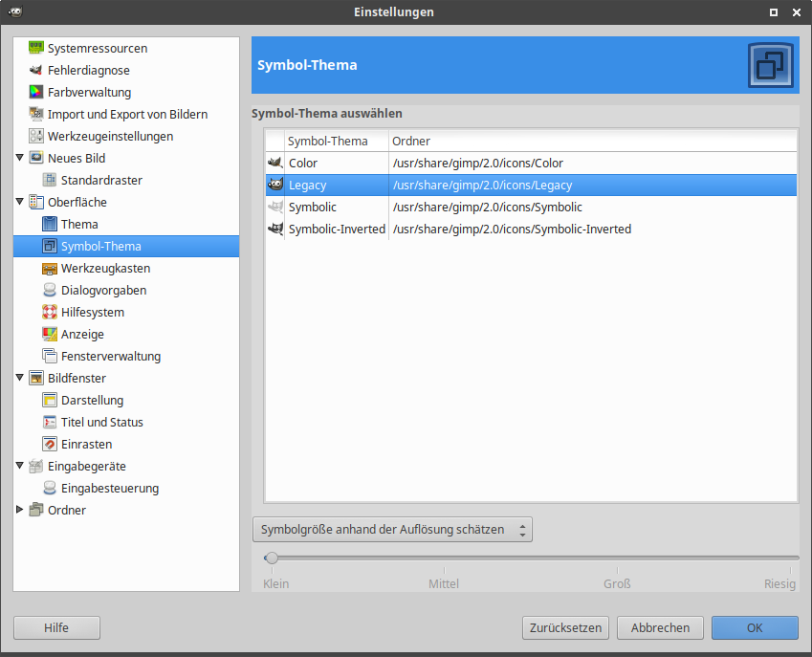
Task: Click the Ordner column header
Action: coord(593,141)
